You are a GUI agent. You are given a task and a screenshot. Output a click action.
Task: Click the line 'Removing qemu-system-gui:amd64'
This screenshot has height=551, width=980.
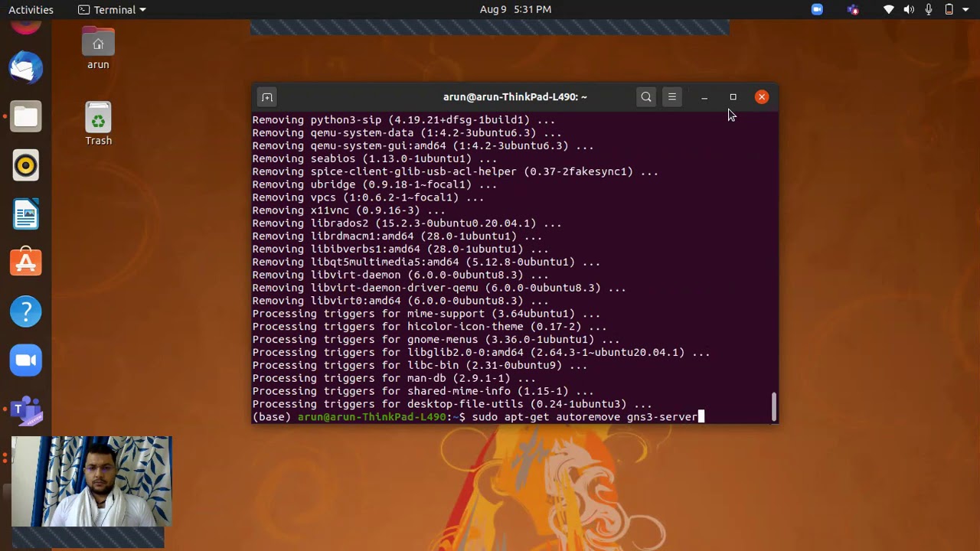pos(423,146)
